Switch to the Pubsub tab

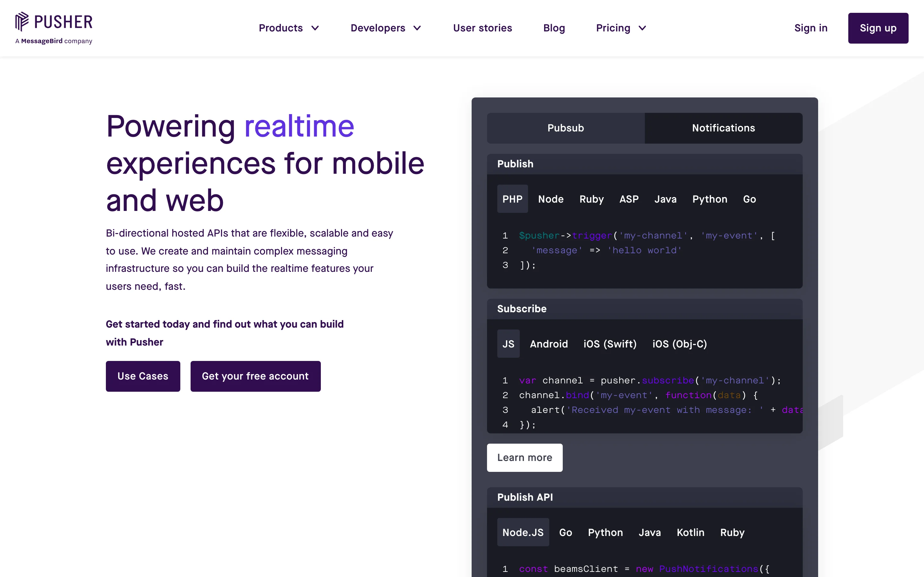click(x=566, y=128)
